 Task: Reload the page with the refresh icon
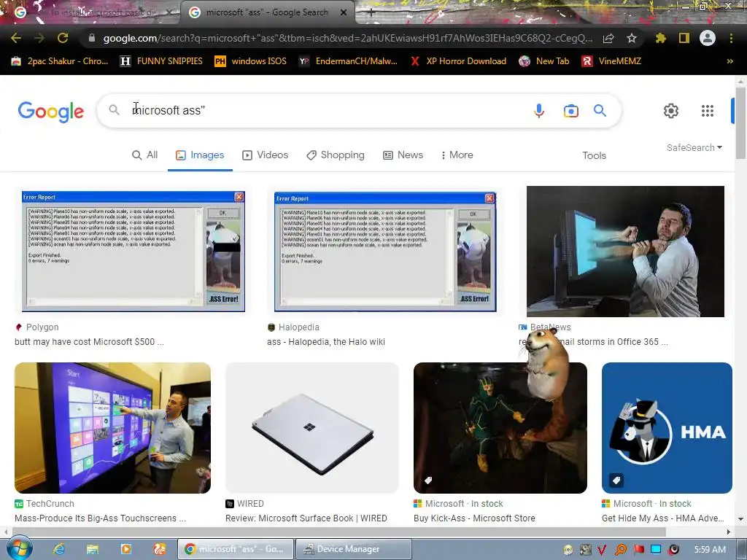63,38
